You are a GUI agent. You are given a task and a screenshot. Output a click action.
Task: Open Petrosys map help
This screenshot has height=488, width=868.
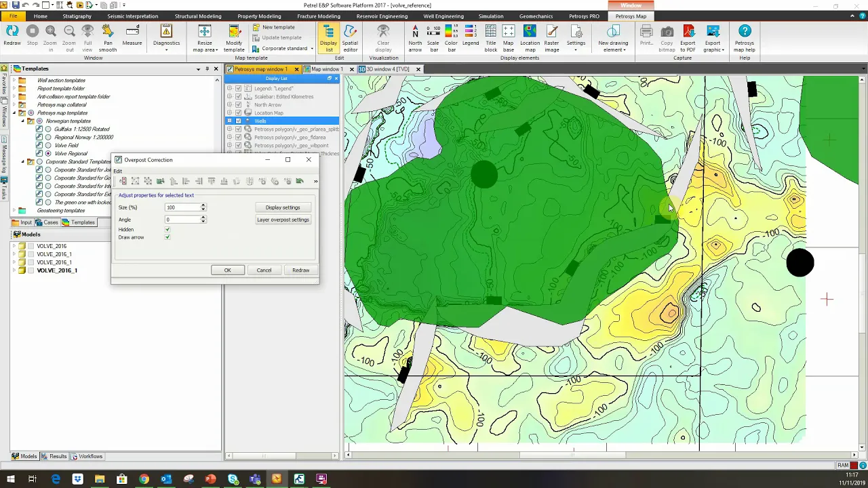point(745,38)
